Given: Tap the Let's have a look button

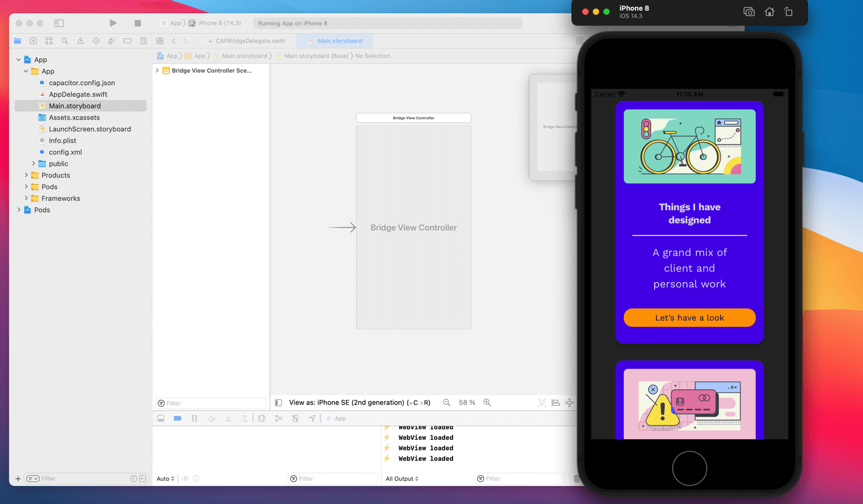Looking at the screenshot, I should click(x=690, y=317).
